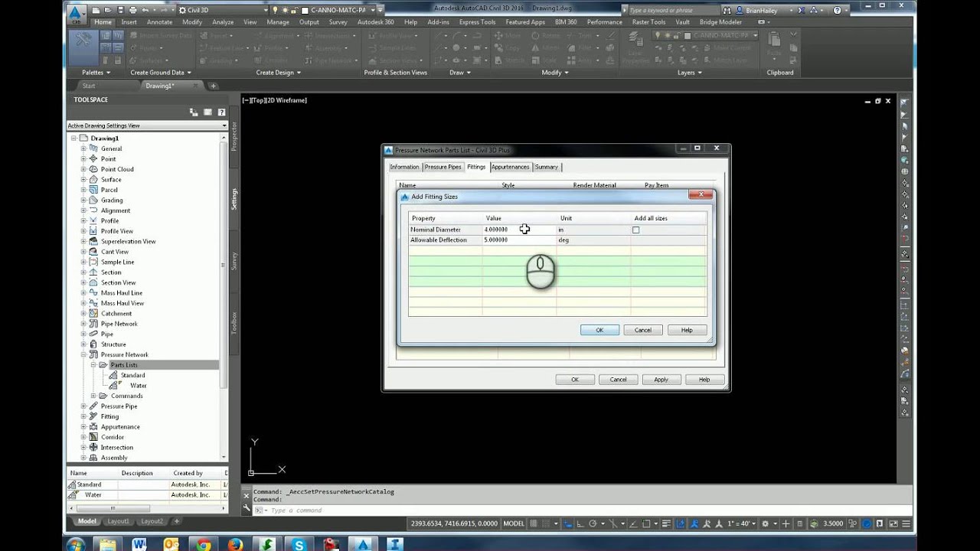Open Word from the Windows taskbar
This screenshot has width=980, height=551.
[x=139, y=544]
